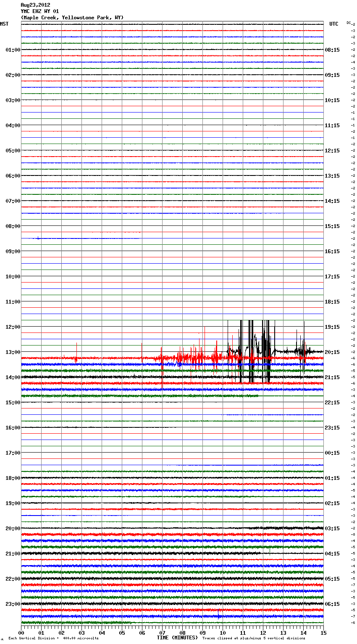The height and width of the screenshot is (644, 357).
Task: Click the UTC time label "03:15"
Action: (x=332, y=529)
